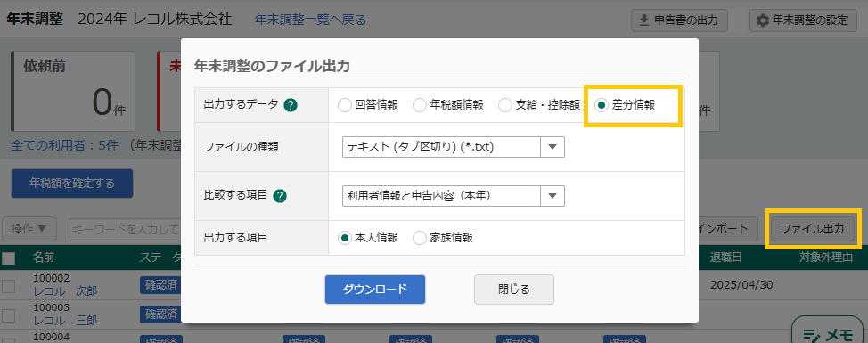Select 本人情報 as output item
The image size is (868, 343).
click(x=344, y=238)
